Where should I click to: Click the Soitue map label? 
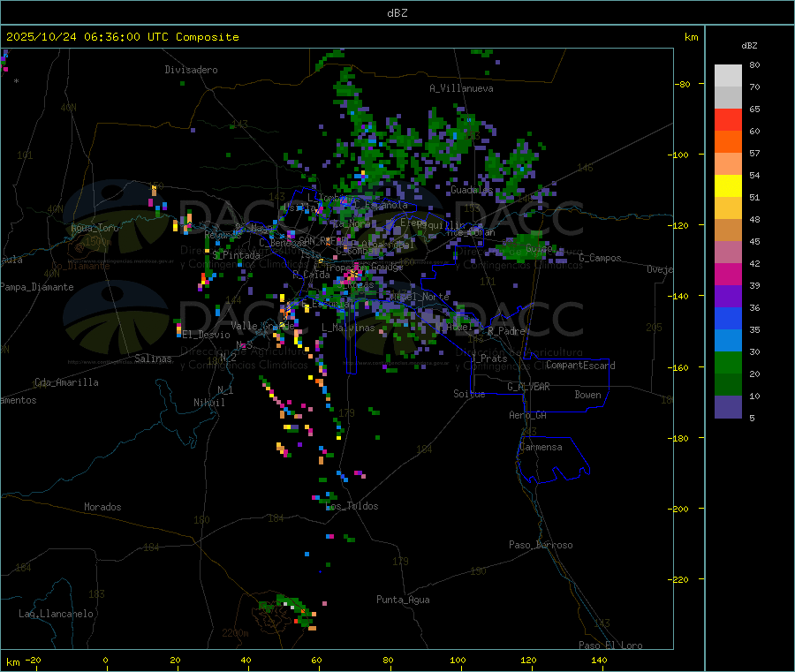[469, 394]
